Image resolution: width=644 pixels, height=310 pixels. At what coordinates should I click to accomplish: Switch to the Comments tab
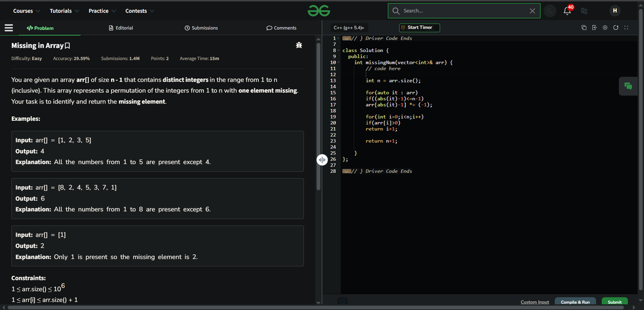click(281, 28)
